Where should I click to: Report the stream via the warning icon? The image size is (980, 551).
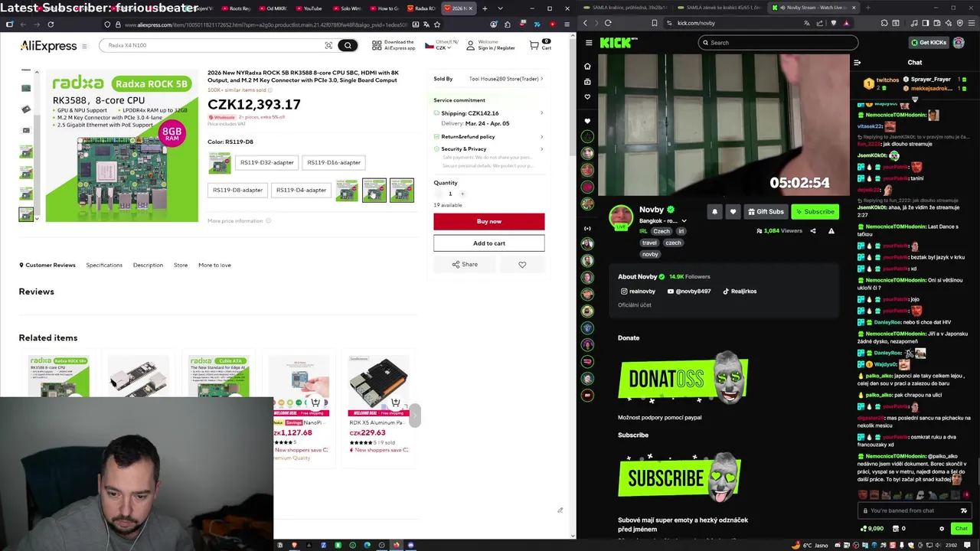pos(831,230)
